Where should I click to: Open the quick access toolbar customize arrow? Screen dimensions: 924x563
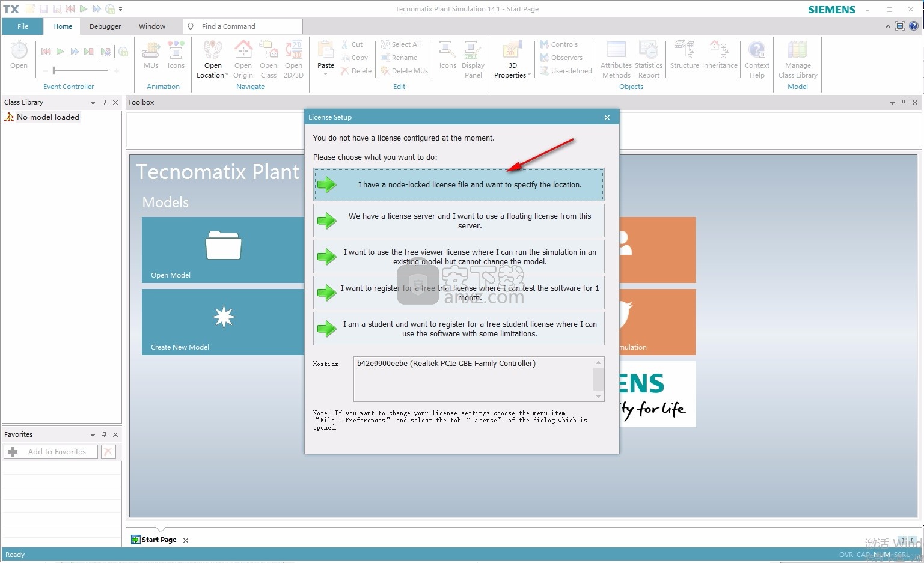tap(121, 9)
